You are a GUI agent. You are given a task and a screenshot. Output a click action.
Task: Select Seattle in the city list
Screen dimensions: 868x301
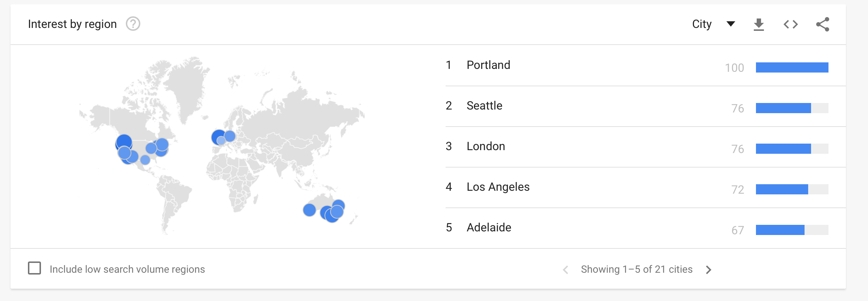click(x=484, y=106)
